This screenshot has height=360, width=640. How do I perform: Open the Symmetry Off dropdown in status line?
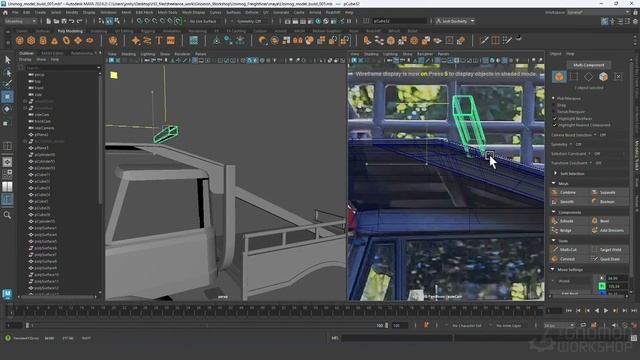[x=250, y=21]
